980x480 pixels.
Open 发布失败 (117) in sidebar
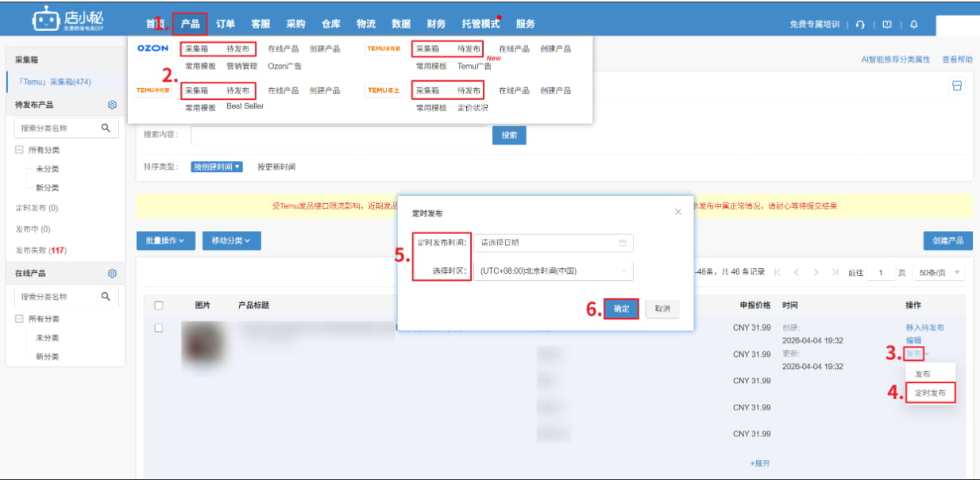[x=40, y=250]
